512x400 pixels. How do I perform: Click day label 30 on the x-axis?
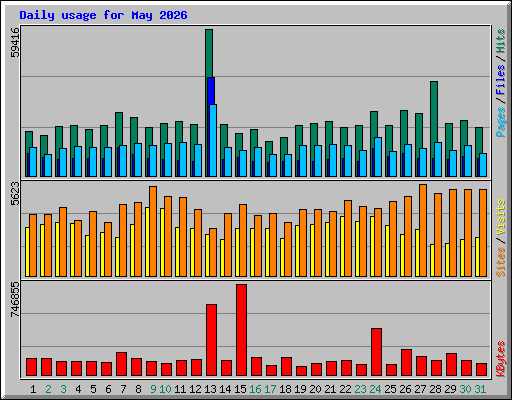pyautogui.click(x=465, y=389)
